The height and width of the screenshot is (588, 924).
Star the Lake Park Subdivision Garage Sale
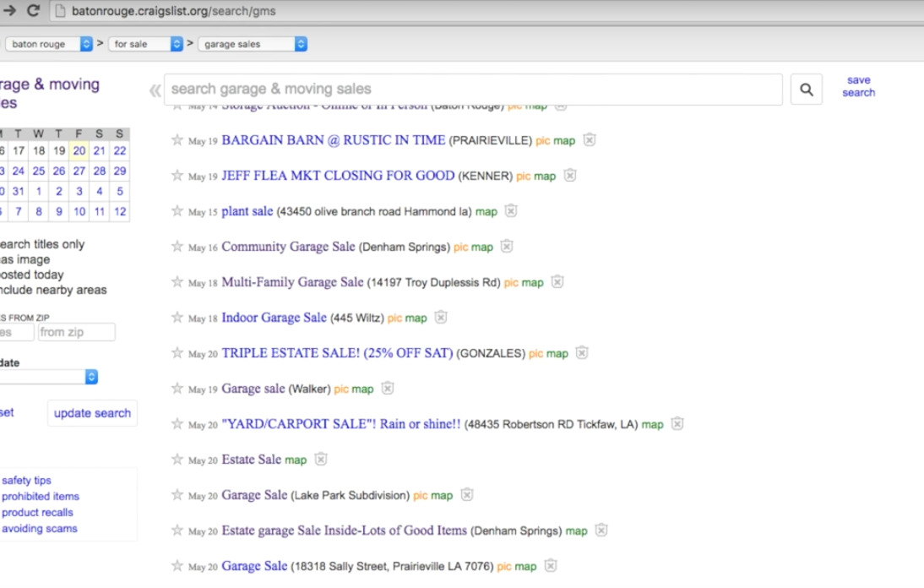click(x=177, y=495)
